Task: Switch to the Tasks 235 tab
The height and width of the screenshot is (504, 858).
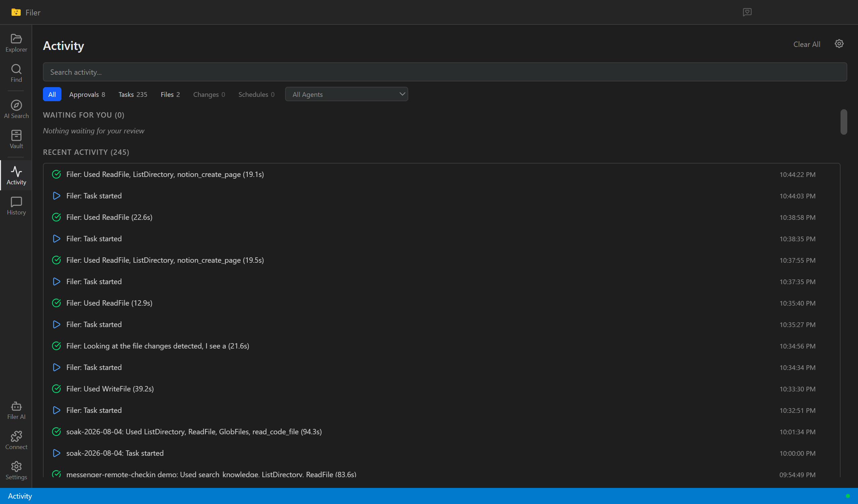Action: (x=133, y=94)
